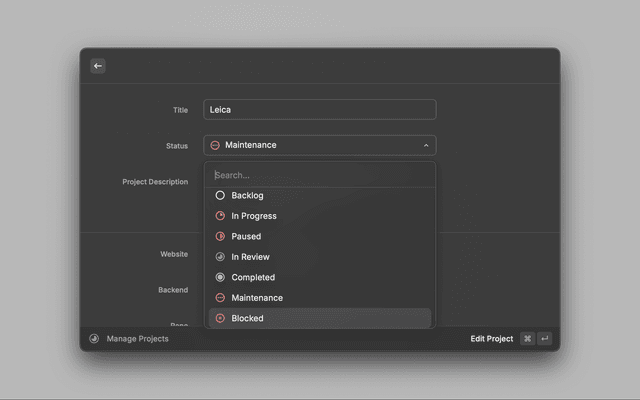Open the Status field showing Maintenance
The width and height of the screenshot is (640, 400).
319,146
